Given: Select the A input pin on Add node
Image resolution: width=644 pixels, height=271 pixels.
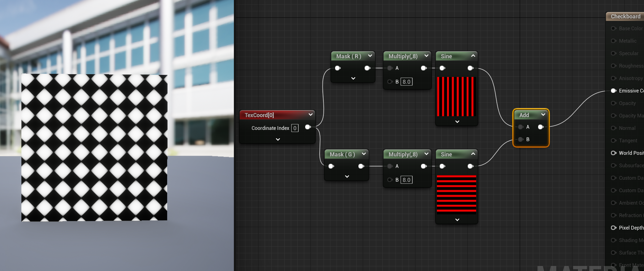Looking at the screenshot, I should click(x=521, y=127).
